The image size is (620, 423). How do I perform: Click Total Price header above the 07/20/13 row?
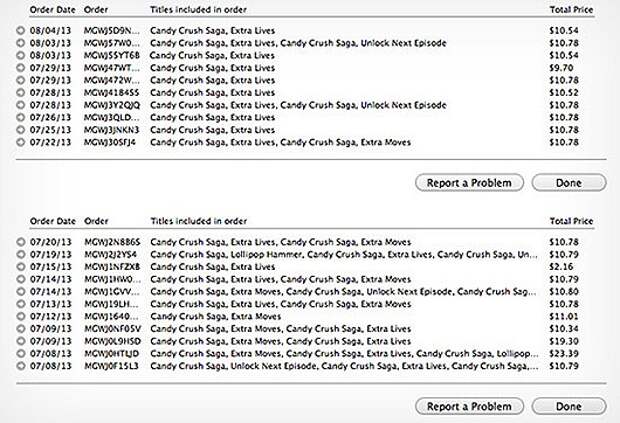click(571, 221)
